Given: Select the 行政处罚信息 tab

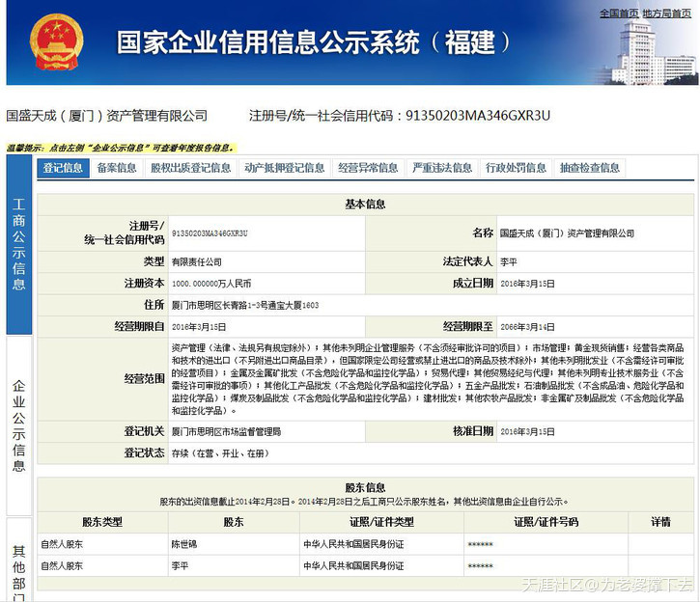Looking at the screenshot, I should pyautogui.click(x=516, y=168).
